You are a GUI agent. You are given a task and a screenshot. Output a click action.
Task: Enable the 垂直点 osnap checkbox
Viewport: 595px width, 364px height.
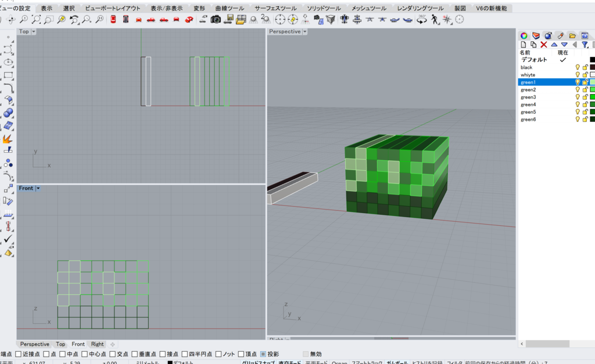tap(134, 354)
